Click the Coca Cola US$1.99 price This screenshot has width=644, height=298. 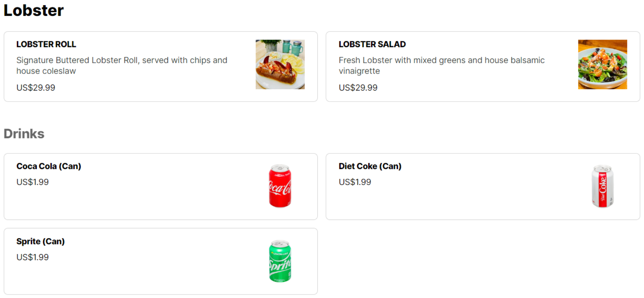pos(32,182)
